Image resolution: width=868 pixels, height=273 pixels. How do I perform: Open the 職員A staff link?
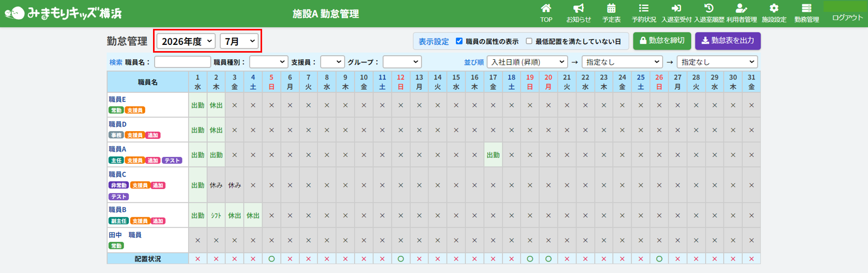point(117,149)
